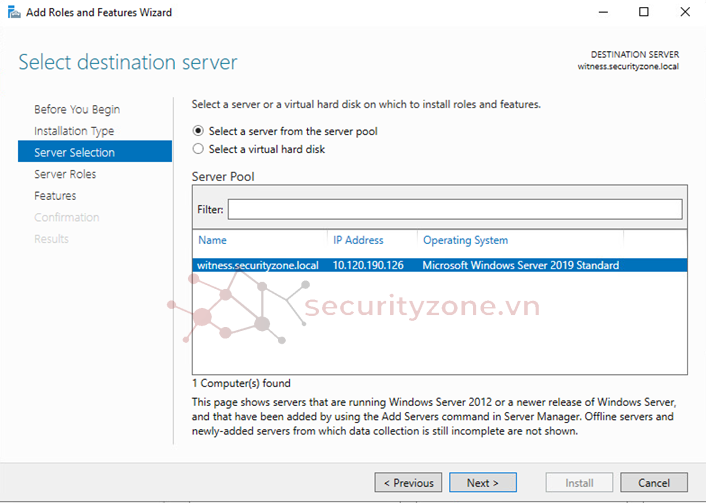The width and height of the screenshot is (706, 503).
Task: Maximize the wizard window
Action: coord(643,12)
